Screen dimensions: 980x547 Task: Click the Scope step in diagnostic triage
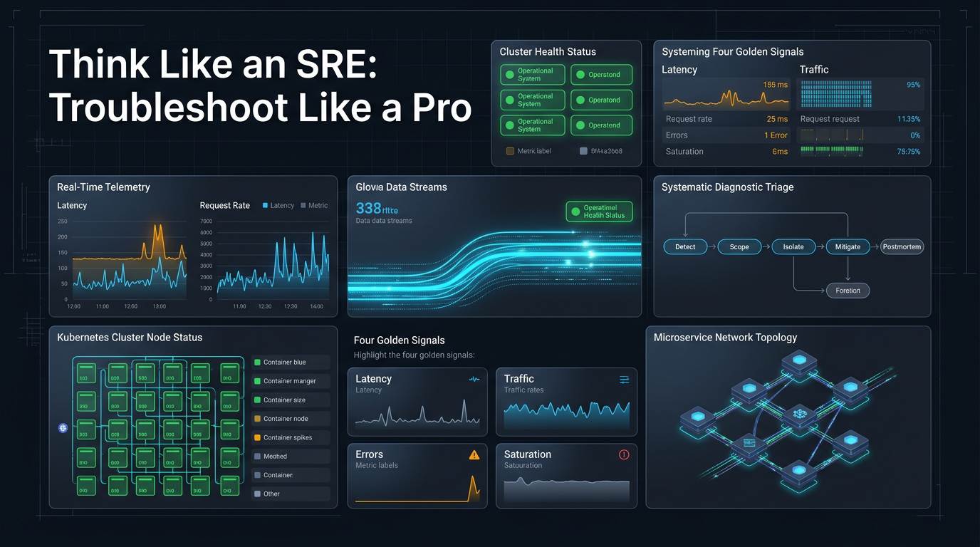739,246
